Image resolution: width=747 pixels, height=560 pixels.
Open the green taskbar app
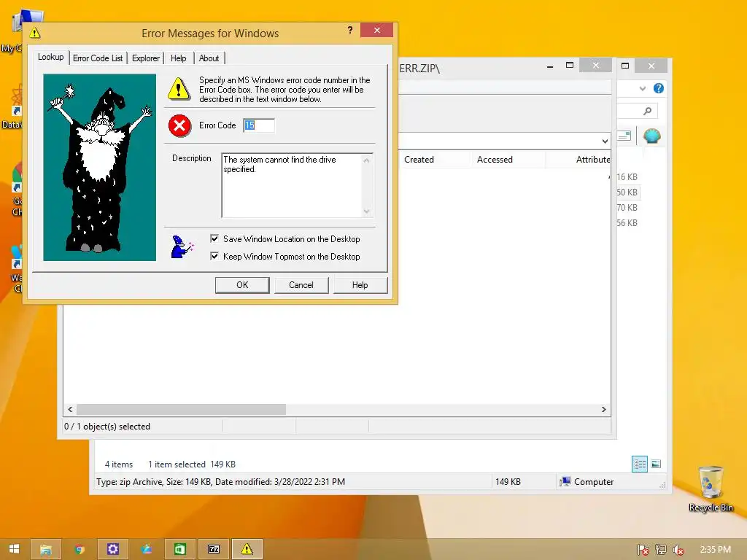[180, 549]
